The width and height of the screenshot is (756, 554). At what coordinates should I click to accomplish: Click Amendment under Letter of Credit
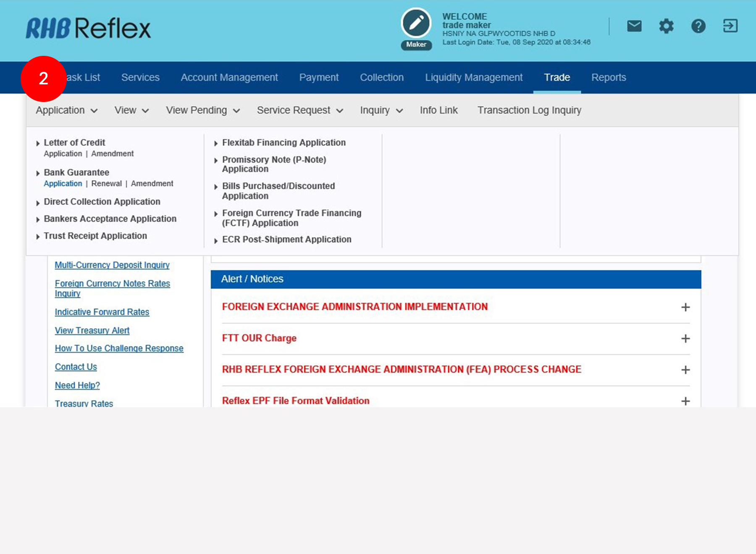pos(112,154)
